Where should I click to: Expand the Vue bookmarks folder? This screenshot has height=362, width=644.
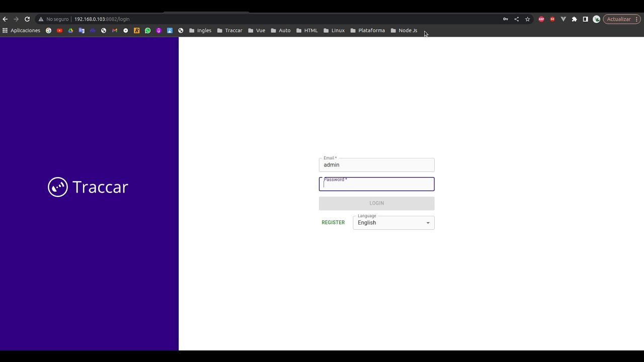[257, 31]
